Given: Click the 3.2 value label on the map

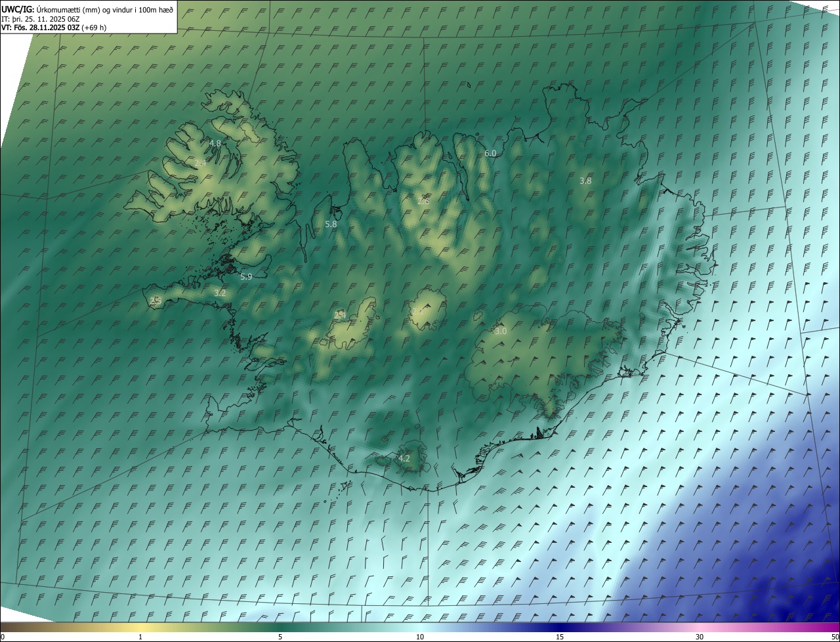Looking at the screenshot, I should point(220,293).
